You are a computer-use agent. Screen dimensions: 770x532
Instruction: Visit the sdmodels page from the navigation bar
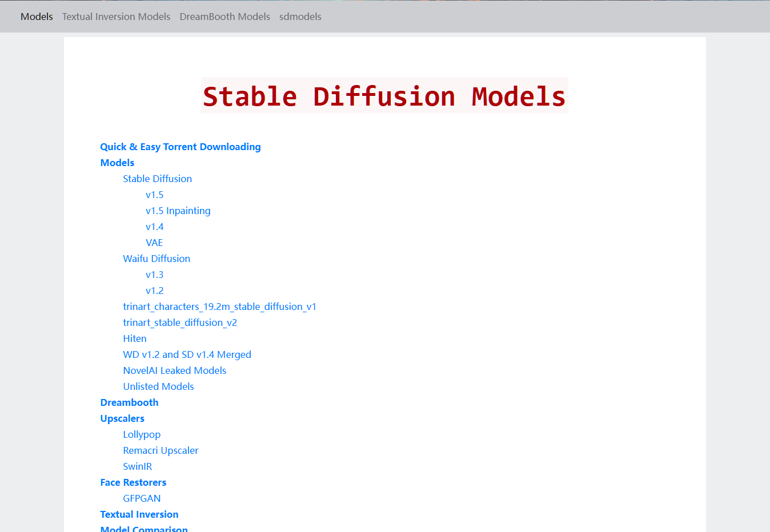tap(300, 17)
